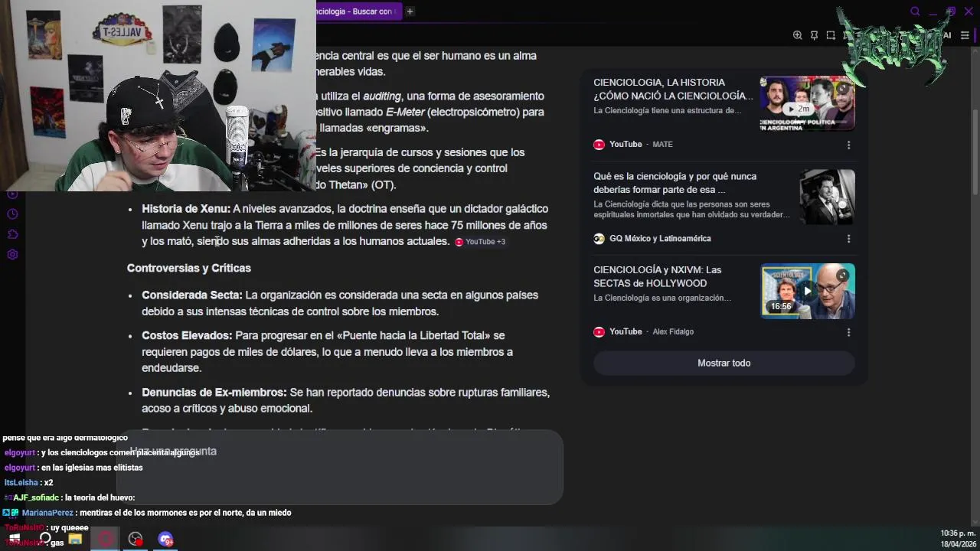Open the Opera sidebar extensions cube icon
980x551 pixels.
(12, 234)
